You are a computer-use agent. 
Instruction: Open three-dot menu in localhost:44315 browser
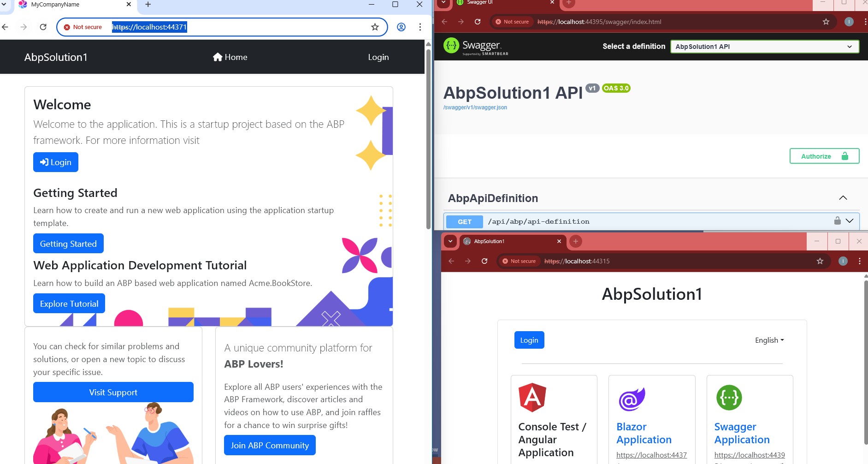pos(860,261)
